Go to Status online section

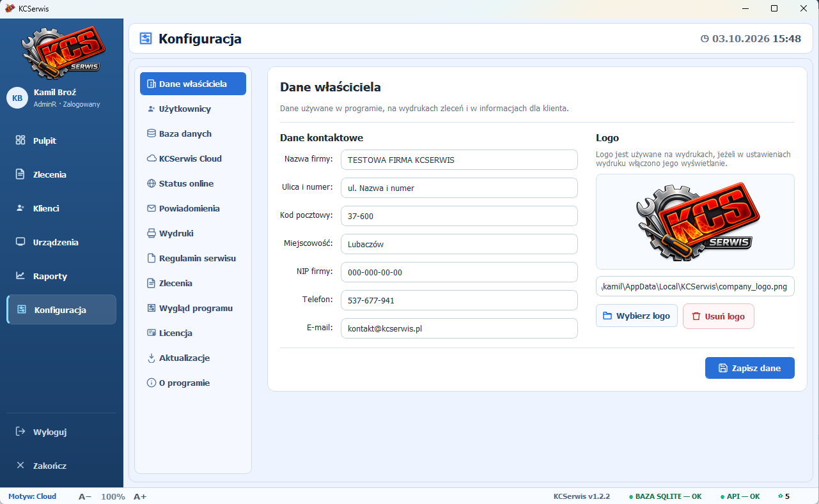point(193,183)
